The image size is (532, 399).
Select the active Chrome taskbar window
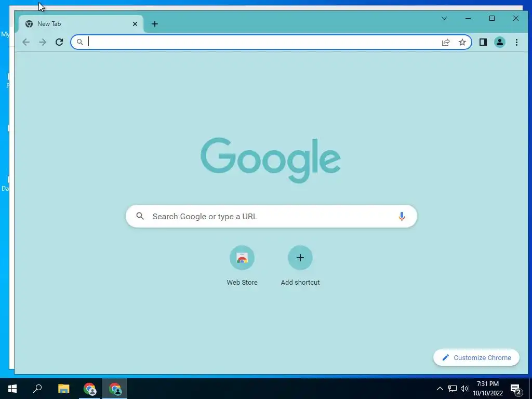[115, 389]
